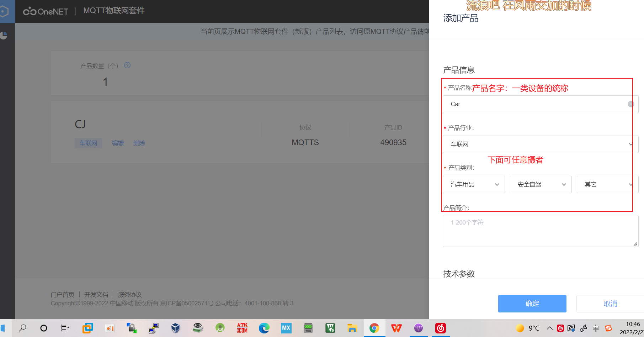
Task: Open NetEase Cloud Music from the taskbar
Action: (441, 328)
